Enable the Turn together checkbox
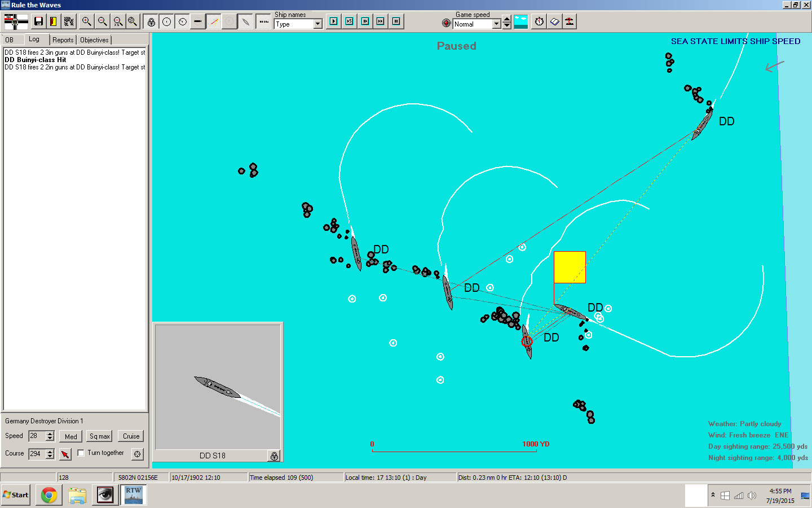This screenshot has height=508, width=812. (x=81, y=453)
